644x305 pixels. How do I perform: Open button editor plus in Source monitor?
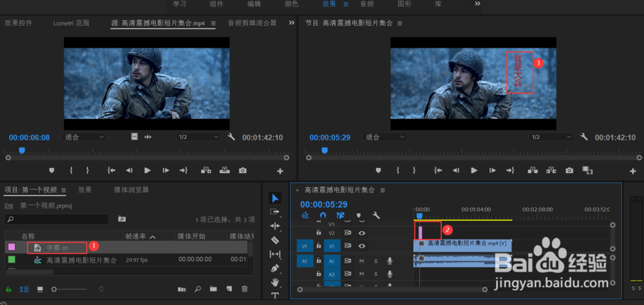[x=280, y=171]
